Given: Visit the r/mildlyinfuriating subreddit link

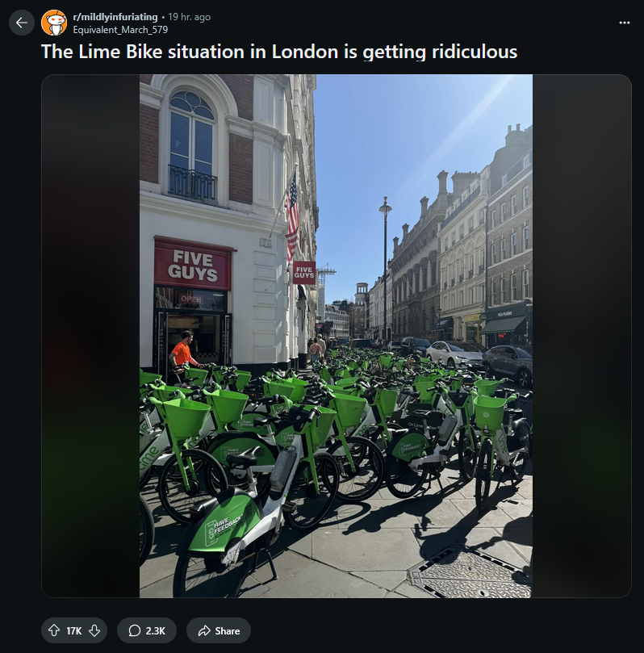Looking at the screenshot, I should pyautogui.click(x=115, y=17).
